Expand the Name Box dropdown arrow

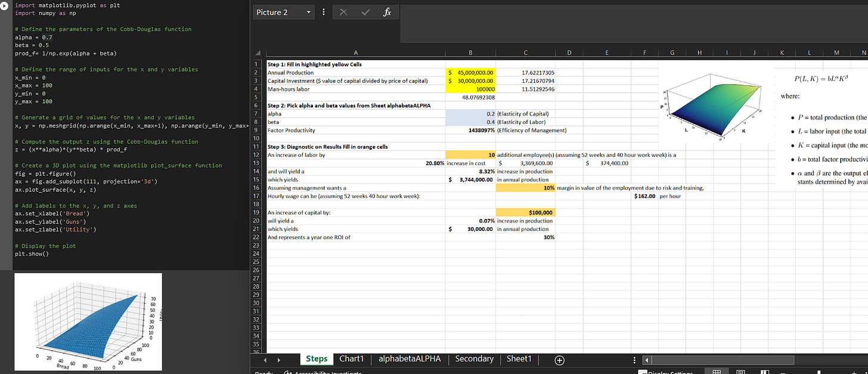pos(308,12)
